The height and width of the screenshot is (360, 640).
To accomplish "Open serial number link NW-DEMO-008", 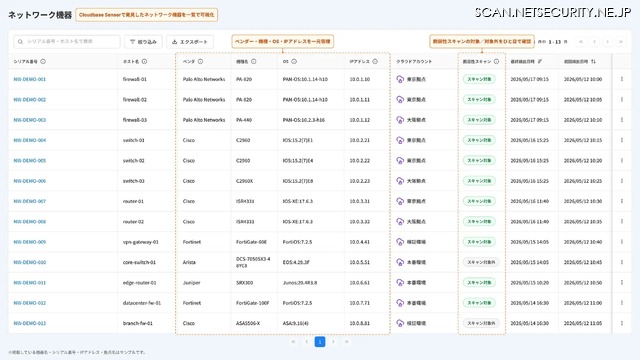I will click(x=30, y=222).
